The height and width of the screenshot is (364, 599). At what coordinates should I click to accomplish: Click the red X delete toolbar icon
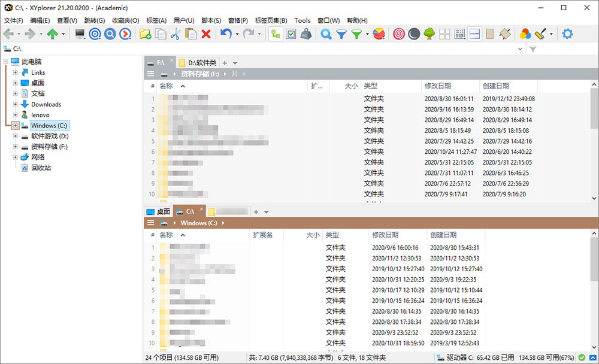(x=205, y=34)
